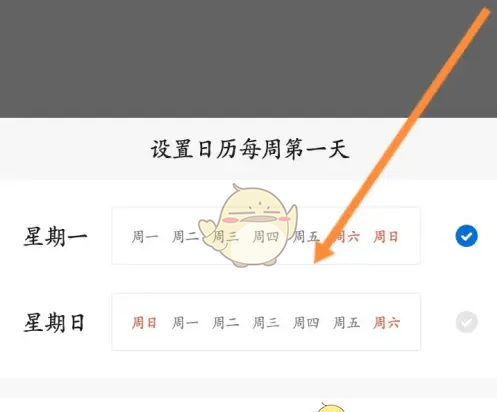The height and width of the screenshot is (412, 497).
Task: Tap red 周日 ending the 星期一 preview
Action: (x=386, y=237)
